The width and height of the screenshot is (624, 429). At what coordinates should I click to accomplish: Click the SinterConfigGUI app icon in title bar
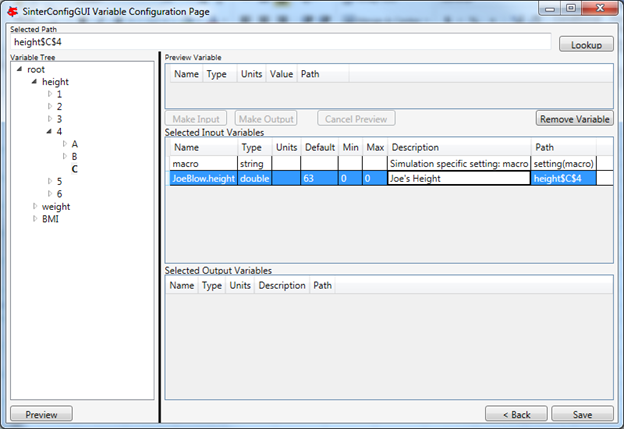coord(12,10)
